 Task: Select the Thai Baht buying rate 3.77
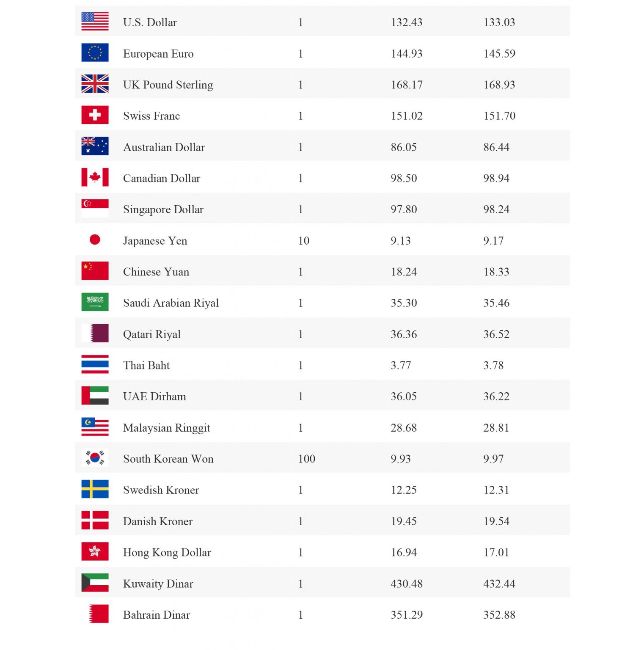[x=401, y=366]
